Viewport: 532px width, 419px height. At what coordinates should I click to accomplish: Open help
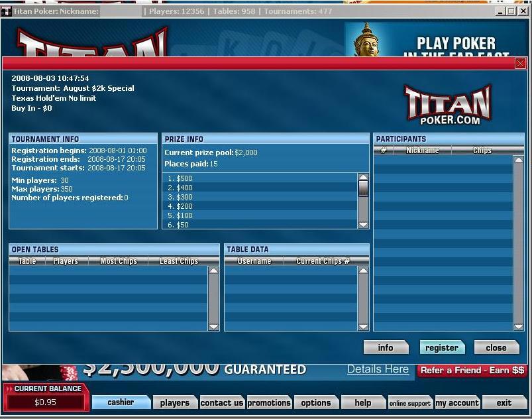click(363, 402)
